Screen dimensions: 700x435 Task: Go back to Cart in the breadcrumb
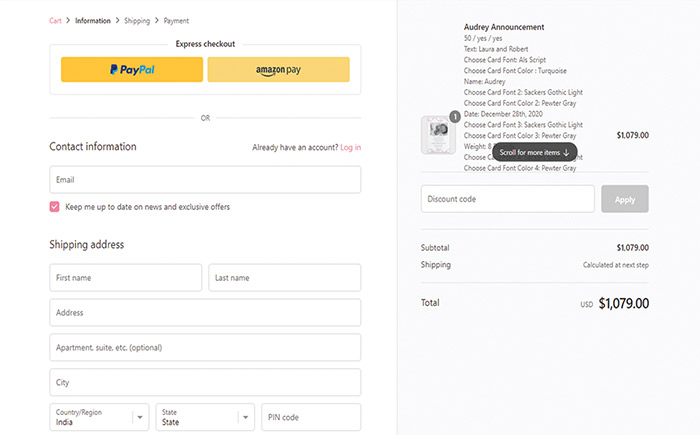[55, 21]
